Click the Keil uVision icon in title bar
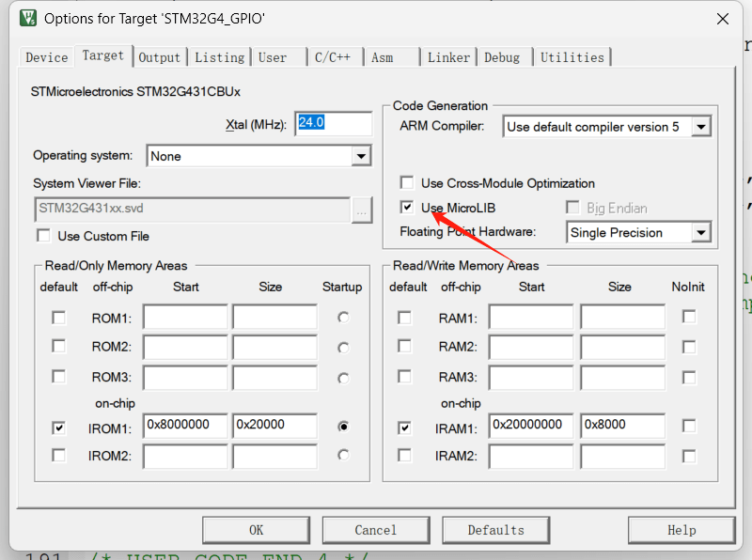 [28, 18]
